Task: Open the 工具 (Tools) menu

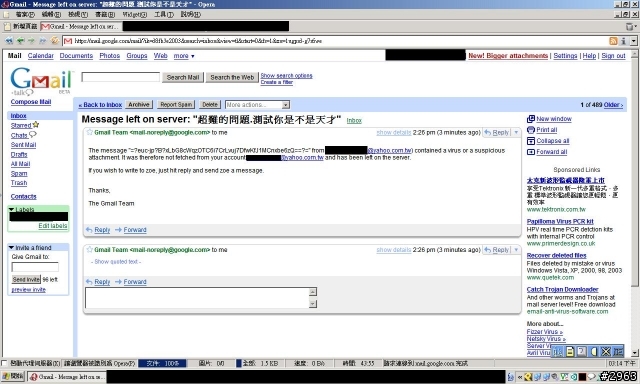Action: 164,14
